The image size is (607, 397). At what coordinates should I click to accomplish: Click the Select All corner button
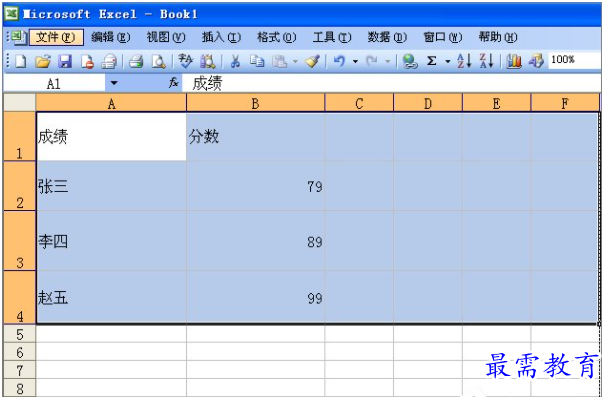click(19, 103)
